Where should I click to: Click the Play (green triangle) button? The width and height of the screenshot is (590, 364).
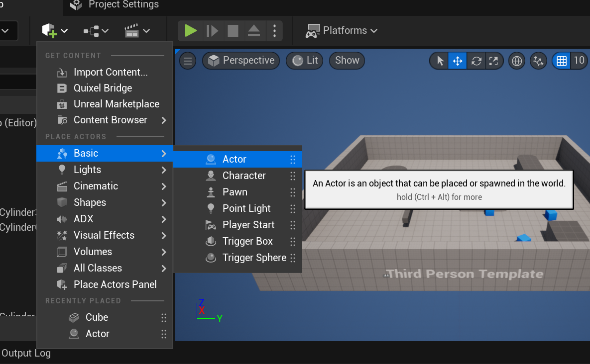(190, 30)
